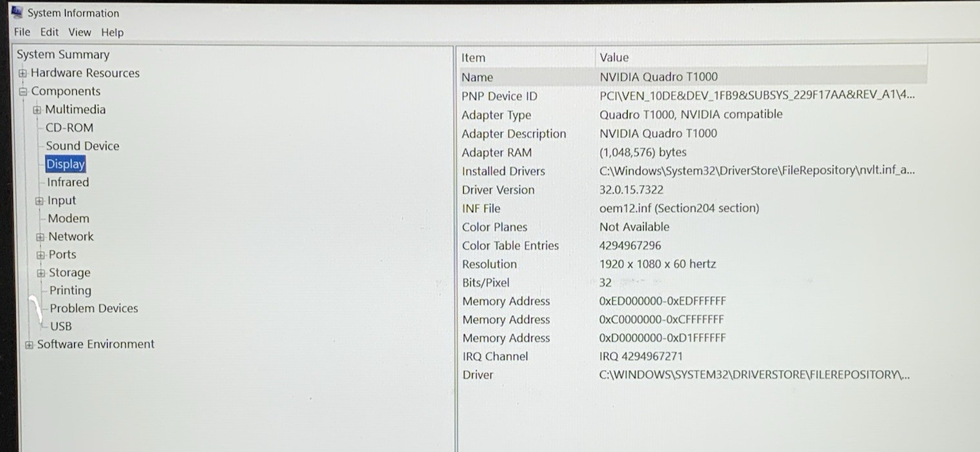Expand the Software Environment node
This screenshot has width=980, height=452.
point(29,345)
